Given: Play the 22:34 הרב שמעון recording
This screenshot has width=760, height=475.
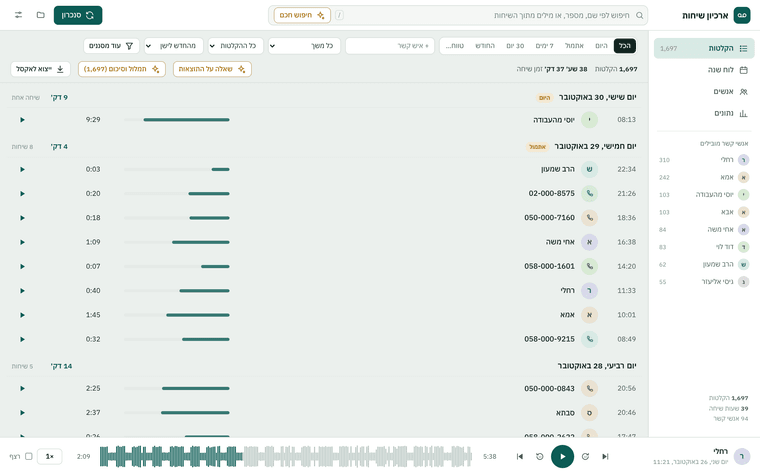Looking at the screenshot, I should coord(22,169).
